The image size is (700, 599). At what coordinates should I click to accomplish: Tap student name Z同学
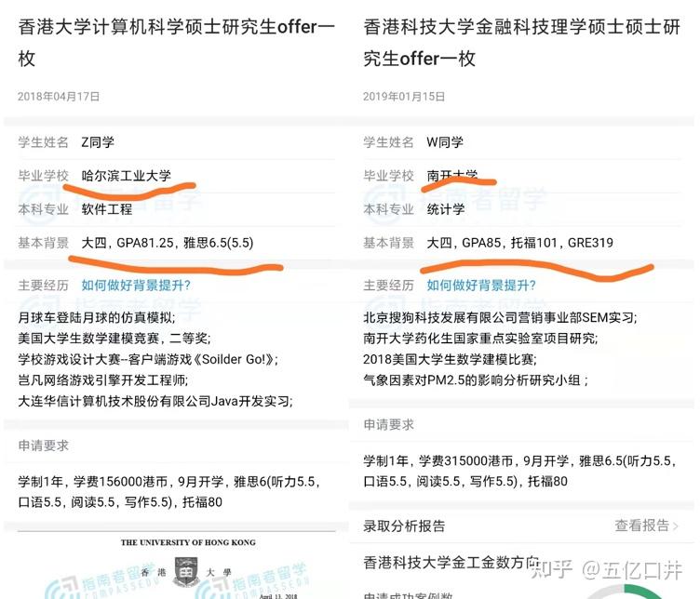tap(98, 142)
